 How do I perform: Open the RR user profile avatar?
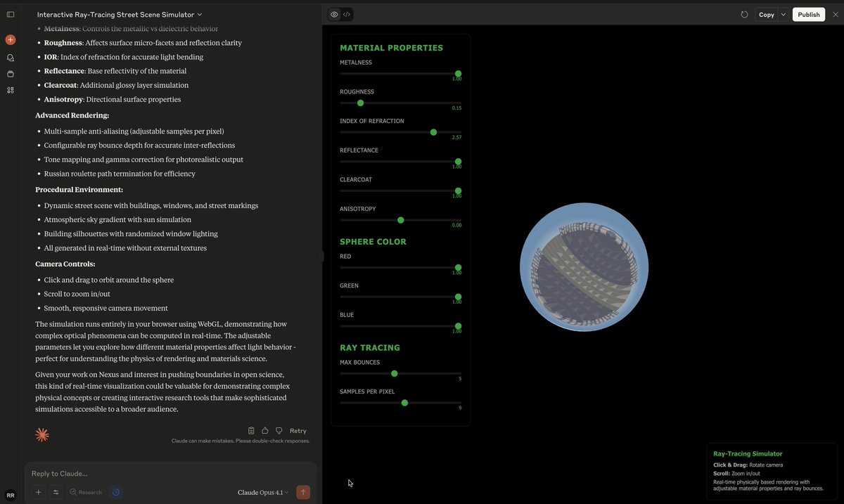tap(11, 495)
